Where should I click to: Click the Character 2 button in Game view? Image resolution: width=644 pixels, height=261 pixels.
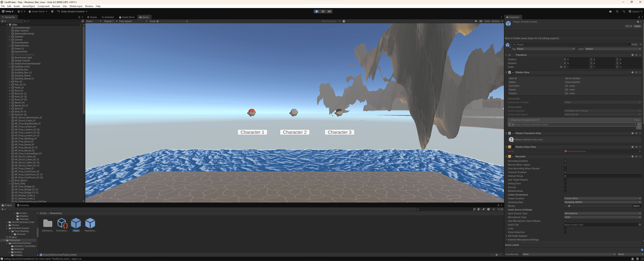pos(295,132)
